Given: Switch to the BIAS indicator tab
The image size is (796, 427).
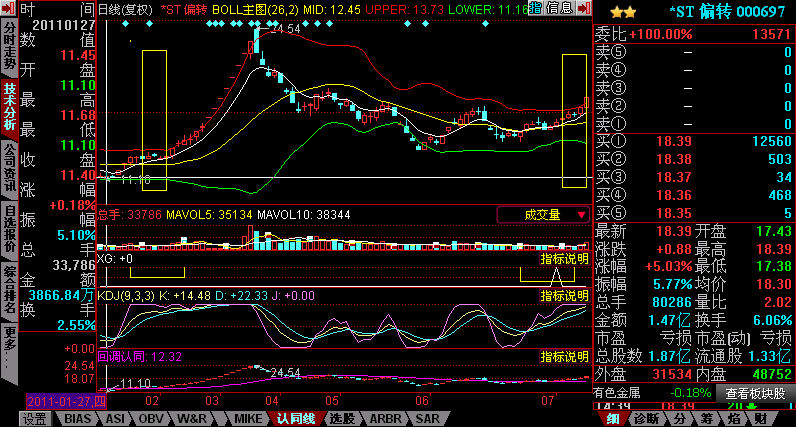Looking at the screenshot, I should 78,419.
